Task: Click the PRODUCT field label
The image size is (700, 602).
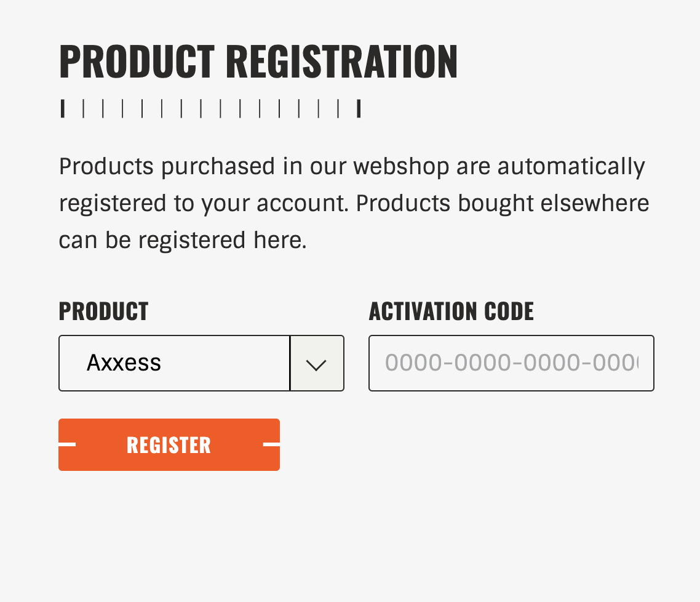Action: click(103, 311)
